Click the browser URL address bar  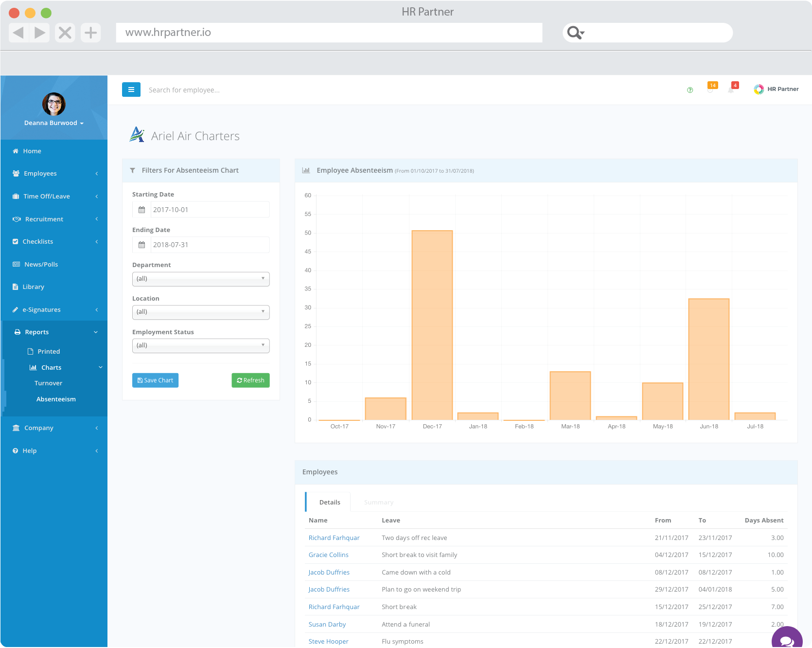point(329,33)
